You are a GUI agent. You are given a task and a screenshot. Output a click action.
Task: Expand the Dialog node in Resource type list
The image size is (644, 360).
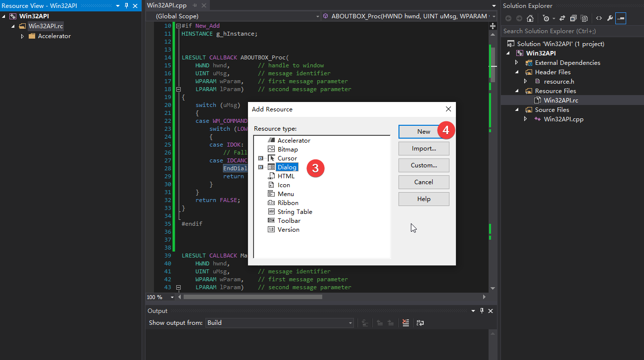(261, 167)
